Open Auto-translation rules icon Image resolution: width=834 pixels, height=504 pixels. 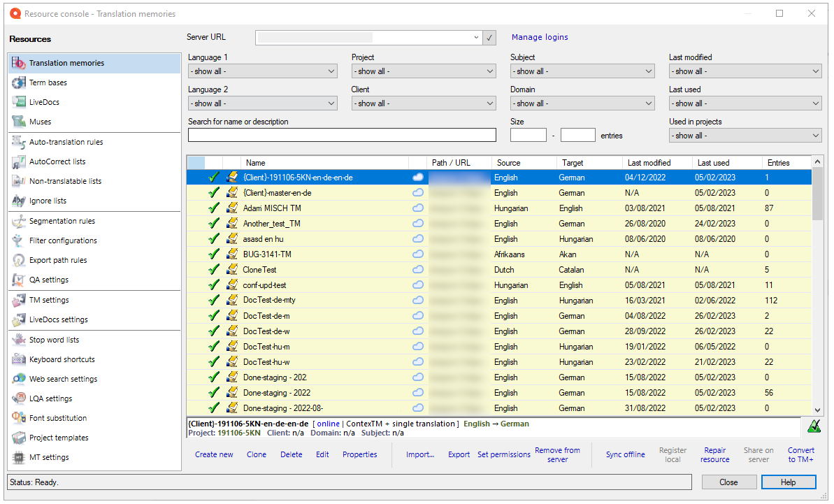(x=19, y=142)
